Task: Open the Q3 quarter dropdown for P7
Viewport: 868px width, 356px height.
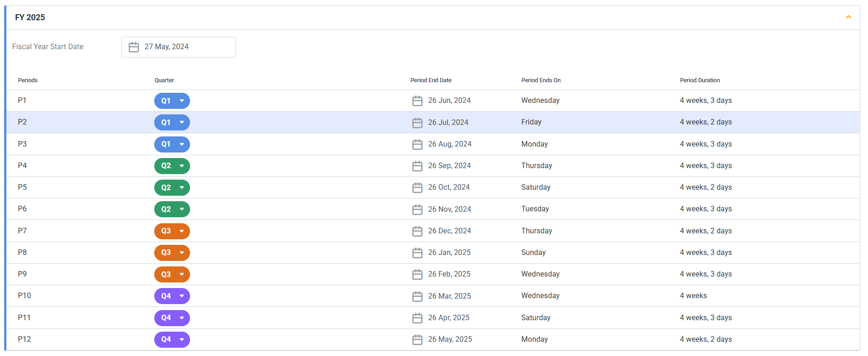Action: (x=172, y=231)
